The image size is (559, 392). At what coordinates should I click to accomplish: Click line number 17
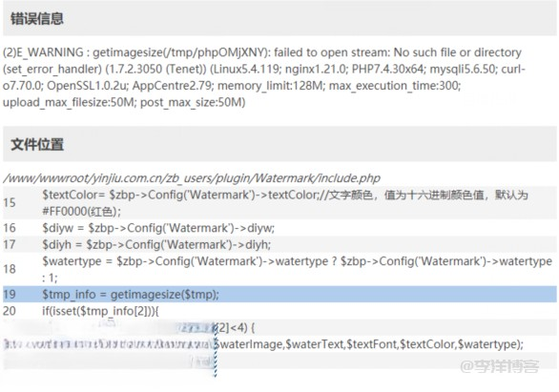click(x=10, y=244)
